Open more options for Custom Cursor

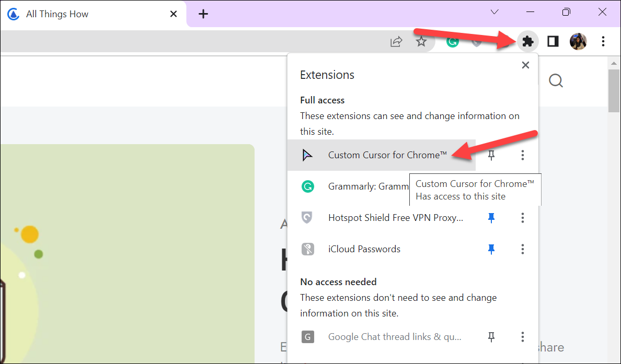pyautogui.click(x=522, y=155)
